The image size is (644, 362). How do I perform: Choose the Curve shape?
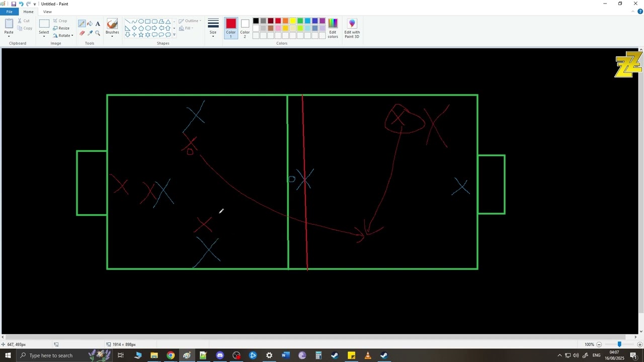pos(134,21)
